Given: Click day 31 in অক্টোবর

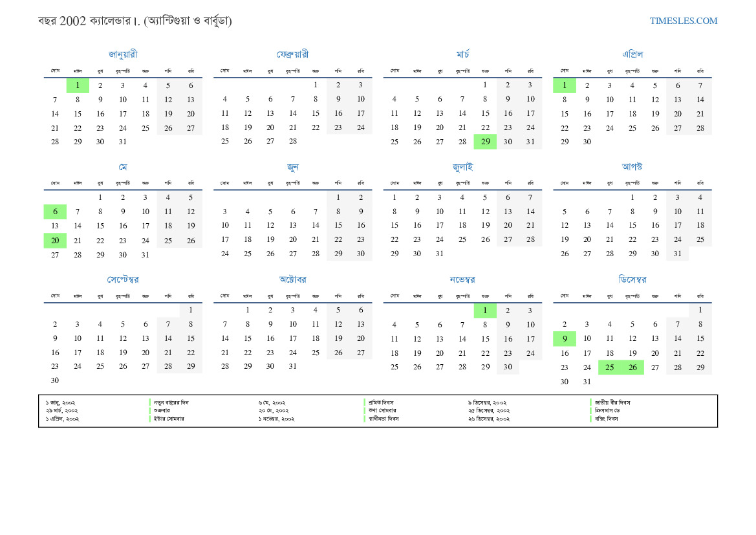Looking at the screenshot, I should click(293, 366).
